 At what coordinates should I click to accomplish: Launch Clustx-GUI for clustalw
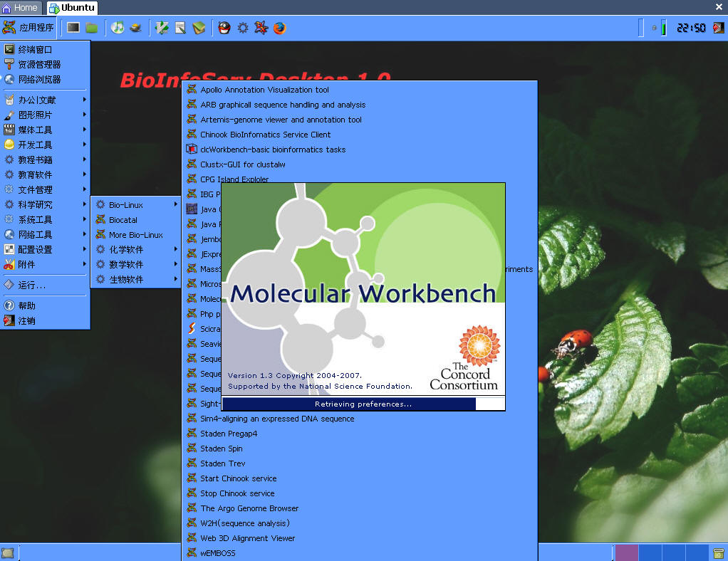(x=360, y=164)
